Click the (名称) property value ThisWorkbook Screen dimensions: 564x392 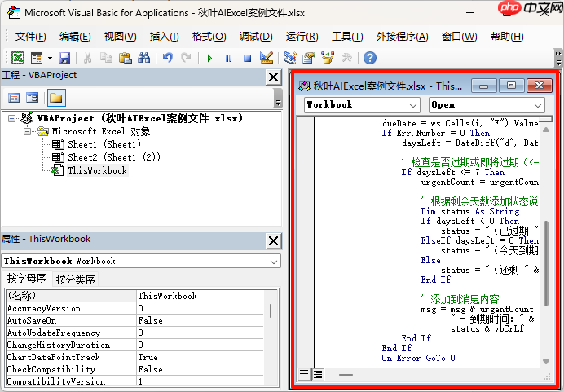click(200, 296)
